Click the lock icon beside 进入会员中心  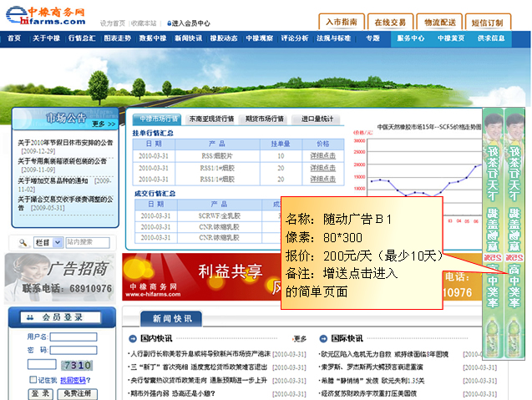pyautogui.click(x=169, y=23)
